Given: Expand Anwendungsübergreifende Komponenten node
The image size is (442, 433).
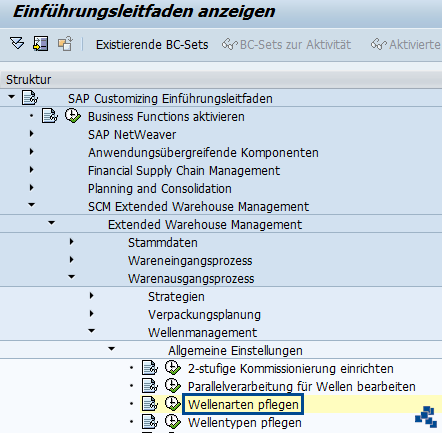Looking at the screenshot, I should coord(32,152).
